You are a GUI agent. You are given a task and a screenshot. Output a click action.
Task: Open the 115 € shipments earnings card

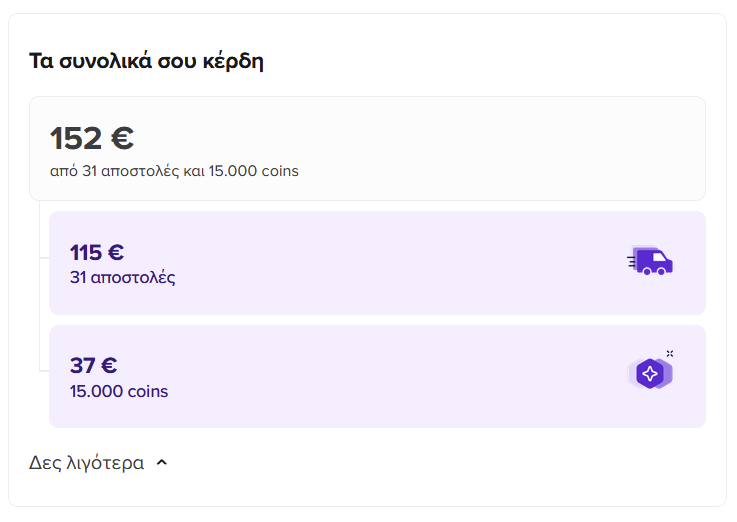pyautogui.click(x=377, y=263)
